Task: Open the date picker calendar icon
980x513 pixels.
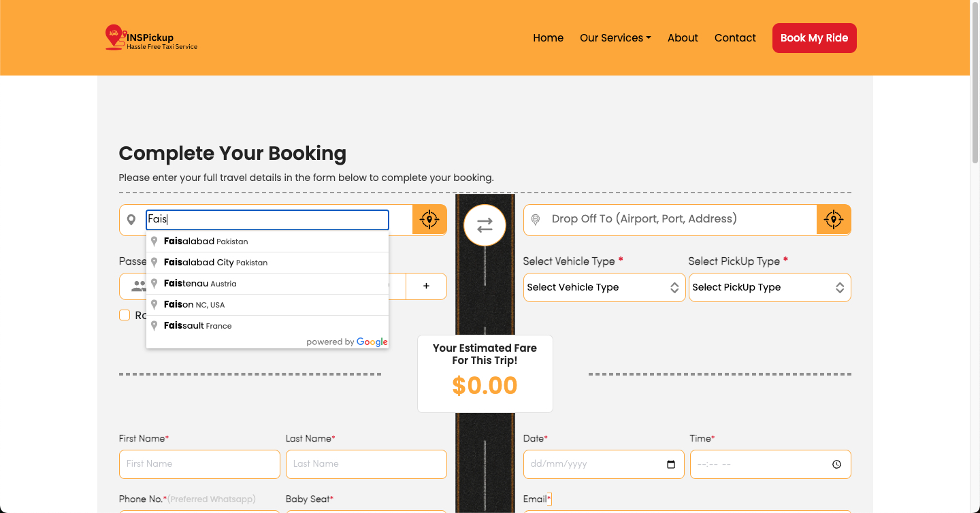Action: [x=671, y=465]
